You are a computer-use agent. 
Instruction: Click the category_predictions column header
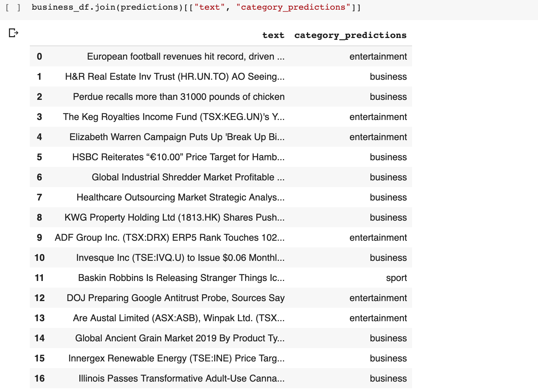(x=350, y=35)
